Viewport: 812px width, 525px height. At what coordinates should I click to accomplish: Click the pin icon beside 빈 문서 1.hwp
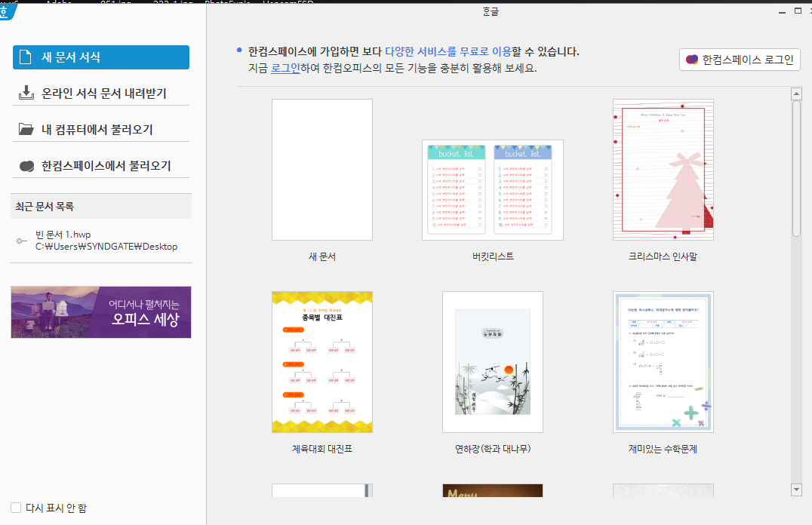coord(21,241)
